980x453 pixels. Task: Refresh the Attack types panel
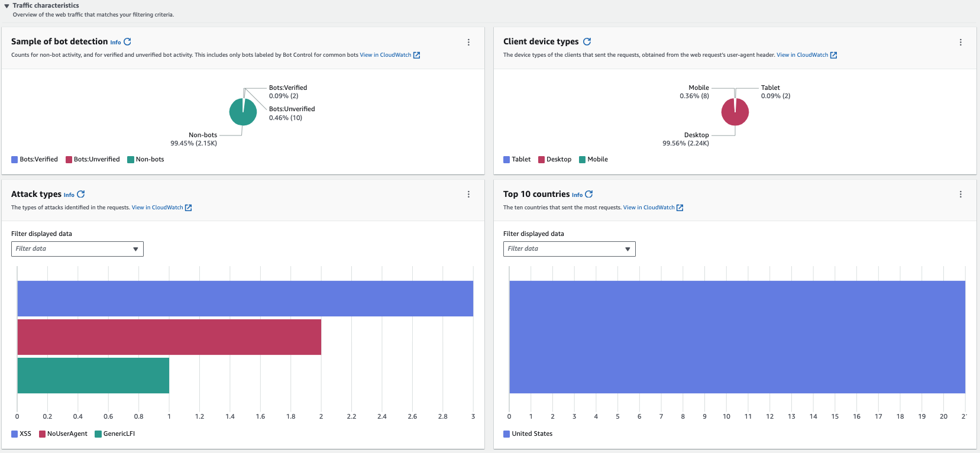(x=81, y=194)
